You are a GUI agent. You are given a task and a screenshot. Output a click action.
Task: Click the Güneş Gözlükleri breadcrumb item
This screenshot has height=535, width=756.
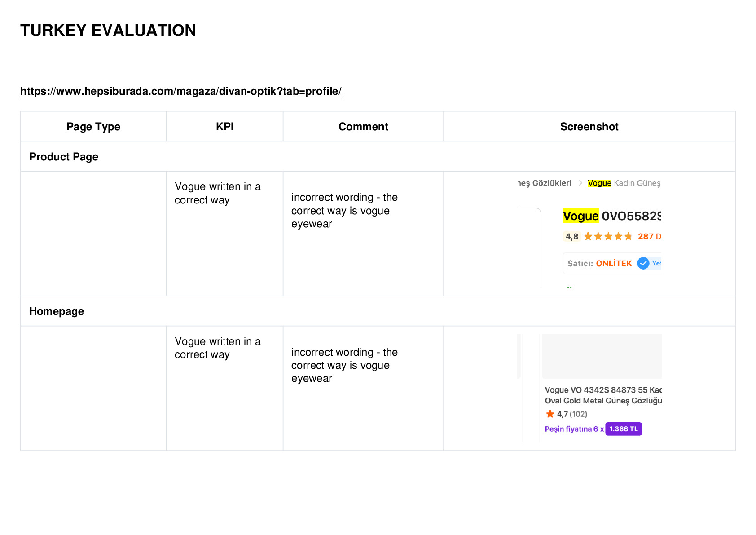[544, 183]
